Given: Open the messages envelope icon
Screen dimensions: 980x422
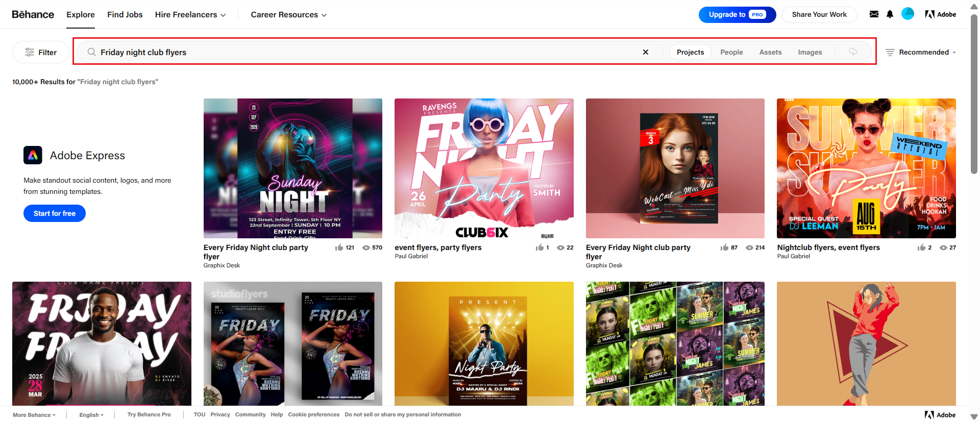Looking at the screenshot, I should pos(874,14).
